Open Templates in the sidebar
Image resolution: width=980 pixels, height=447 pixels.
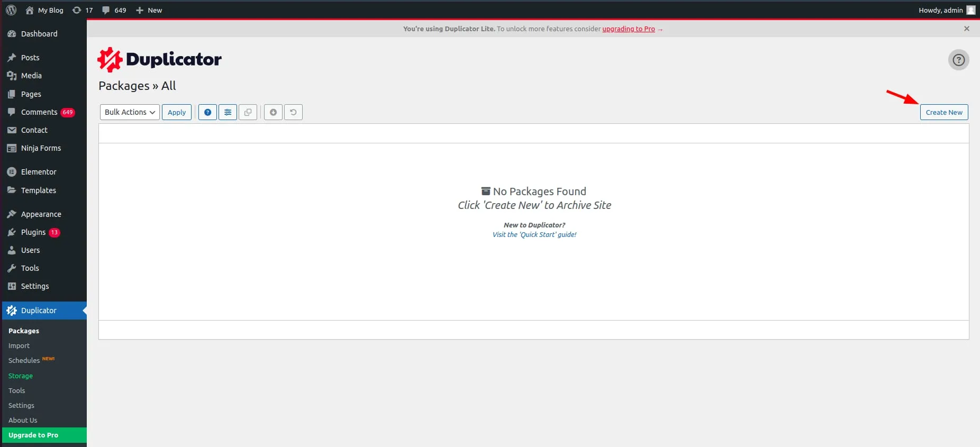tap(44, 190)
